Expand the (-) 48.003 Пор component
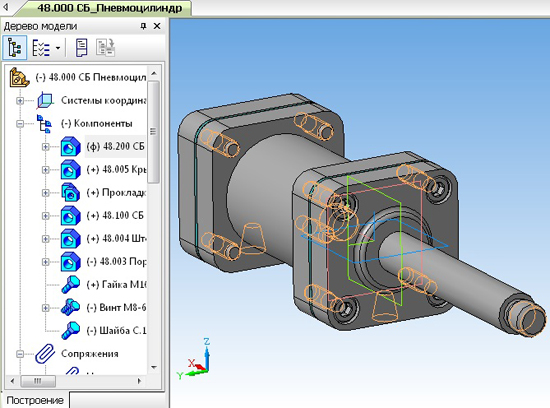This screenshot has width=550, height=408. (x=46, y=262)
